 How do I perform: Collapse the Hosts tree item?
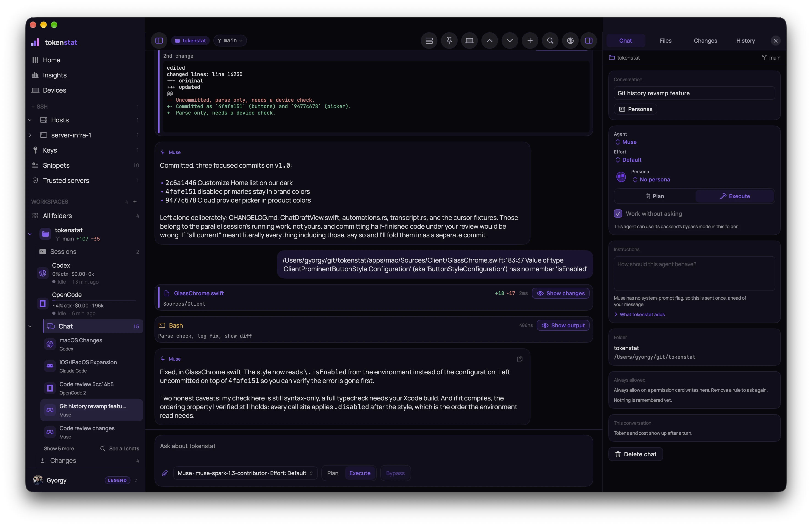30,120
